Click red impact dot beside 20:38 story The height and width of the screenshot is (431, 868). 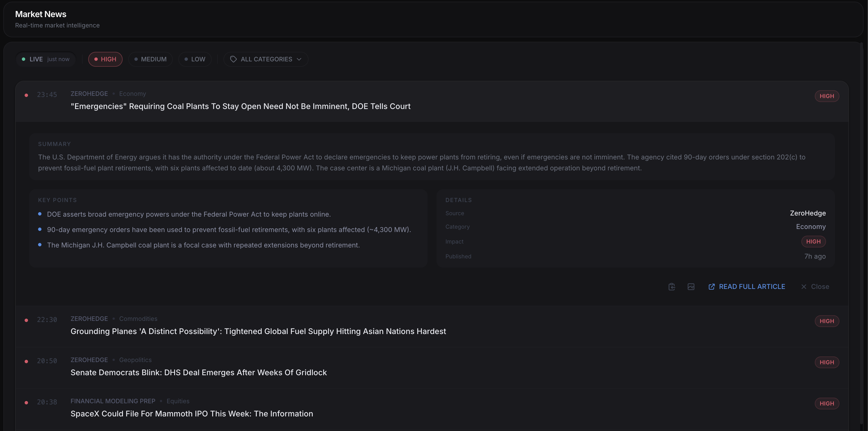(x=26, y=403)
